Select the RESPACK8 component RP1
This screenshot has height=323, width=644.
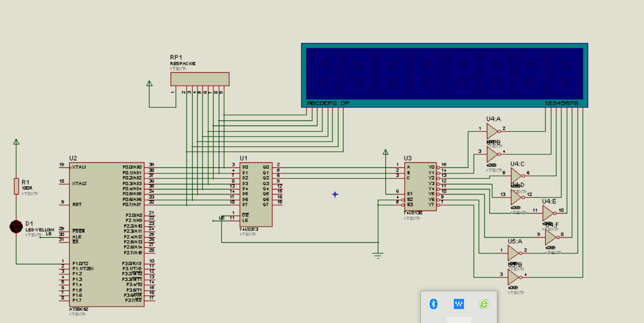coord(200,79)
